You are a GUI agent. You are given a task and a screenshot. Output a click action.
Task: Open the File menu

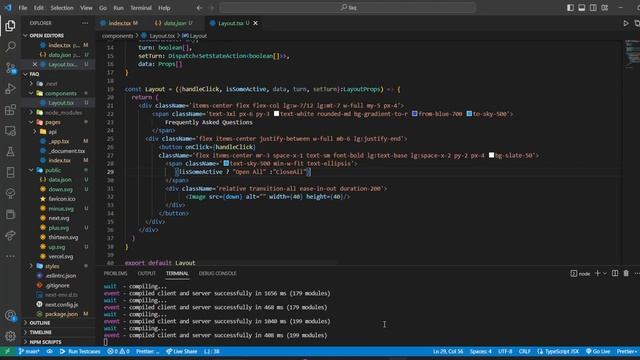pyautogui.click(x=23, y=8)
